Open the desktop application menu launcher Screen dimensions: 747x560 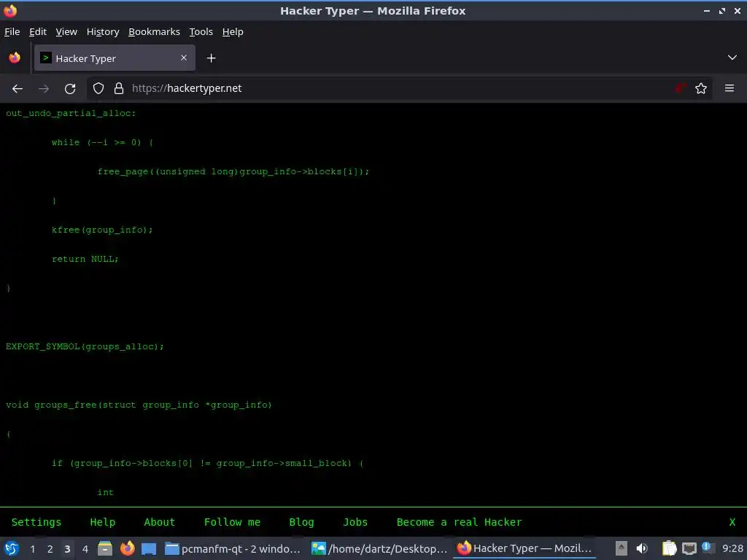tap(12, 548)
